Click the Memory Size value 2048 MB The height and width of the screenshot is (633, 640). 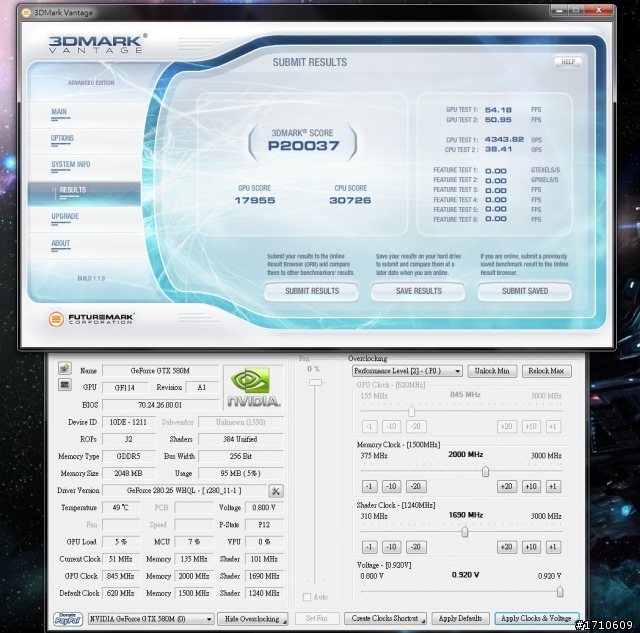(x=129, y=473)
